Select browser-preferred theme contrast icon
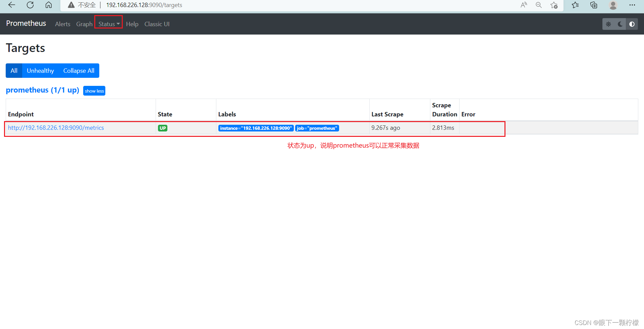Screen dimensions: 644x329 (632, 24)
